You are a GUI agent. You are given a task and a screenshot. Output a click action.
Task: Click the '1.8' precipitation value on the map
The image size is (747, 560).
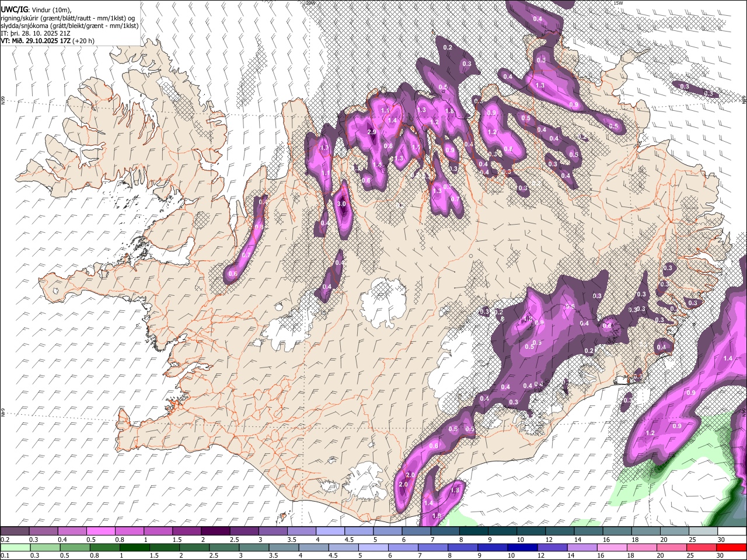click(x=449, y=111)
